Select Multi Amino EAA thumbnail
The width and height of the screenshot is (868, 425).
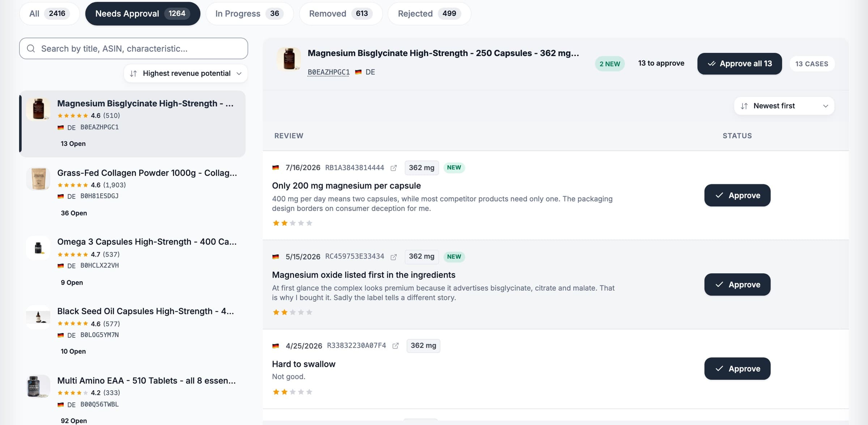click(x=38, y=386)
